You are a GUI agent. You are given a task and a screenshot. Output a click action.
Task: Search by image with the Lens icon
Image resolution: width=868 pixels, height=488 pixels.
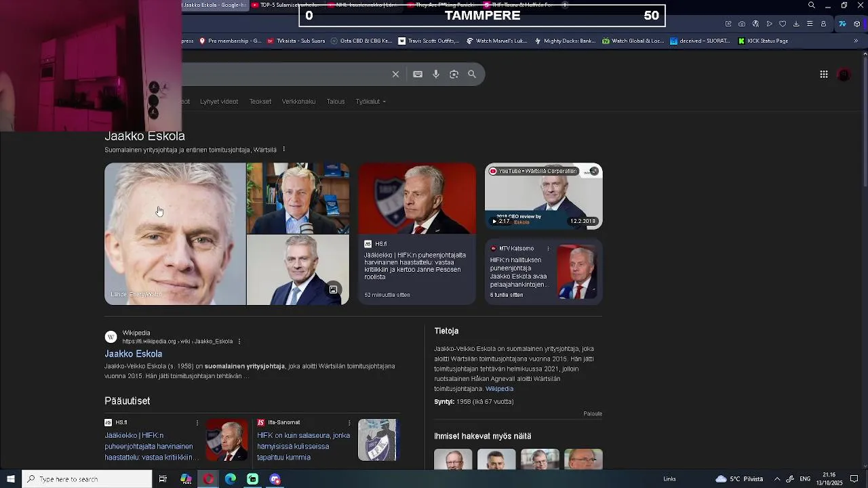click(x=454, y=74)
